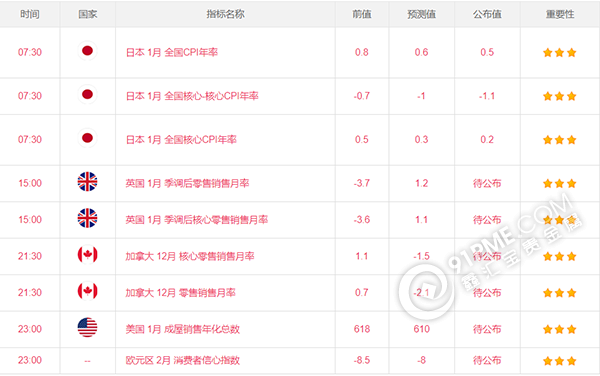The height and width of the screenshot is (376, 600).
Task: Open 英国 1月 季调后零售销售月率 indicator
Action: (x=188, y=183)
